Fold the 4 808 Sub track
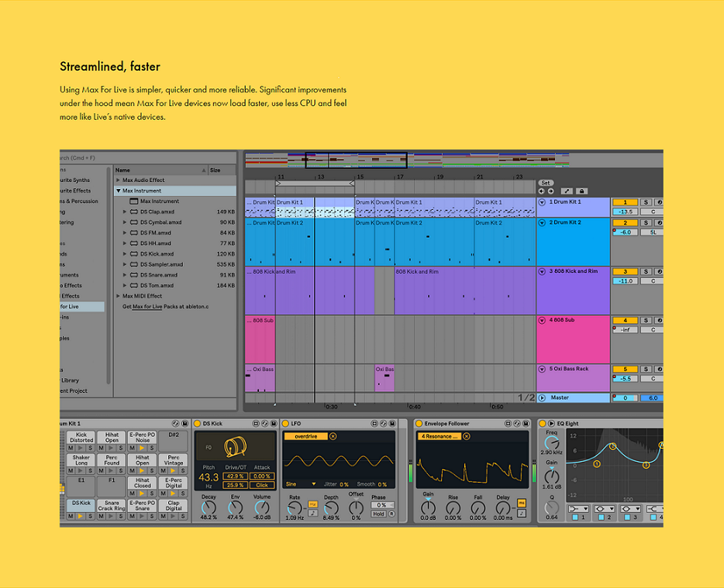The image size is (724, 588). click(542, 320)
